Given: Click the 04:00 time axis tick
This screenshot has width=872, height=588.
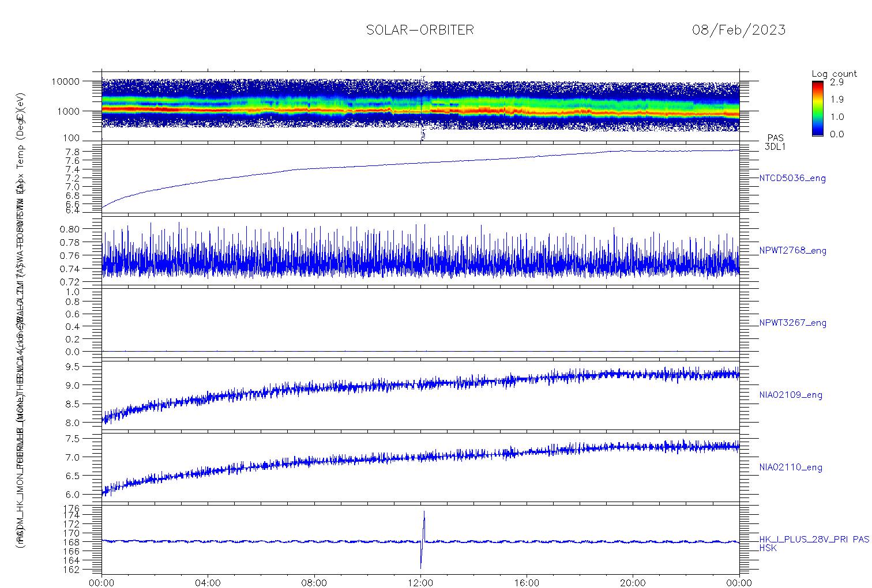Looking at the screenshot, I should [x=208, y=583].
